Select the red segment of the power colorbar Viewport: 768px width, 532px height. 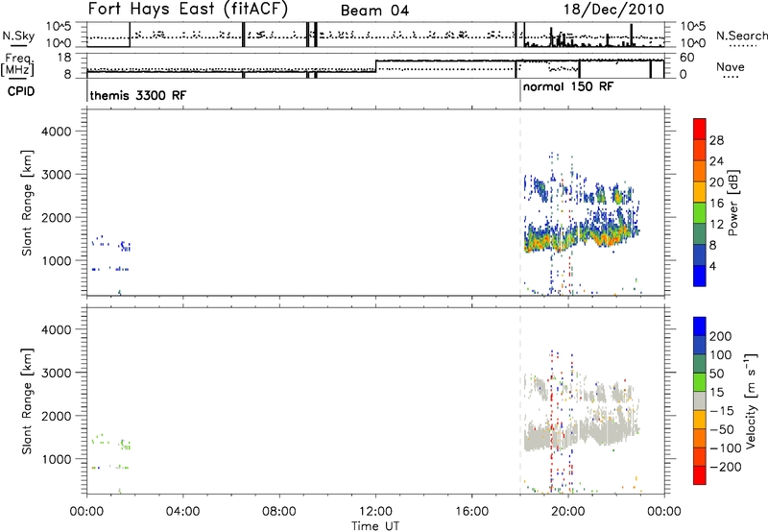(700, 129)
